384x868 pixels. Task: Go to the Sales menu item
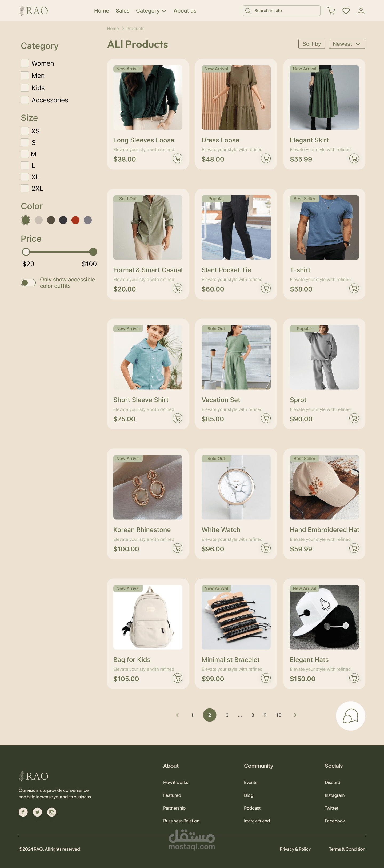pyautogui.click(x=122, y=11)
